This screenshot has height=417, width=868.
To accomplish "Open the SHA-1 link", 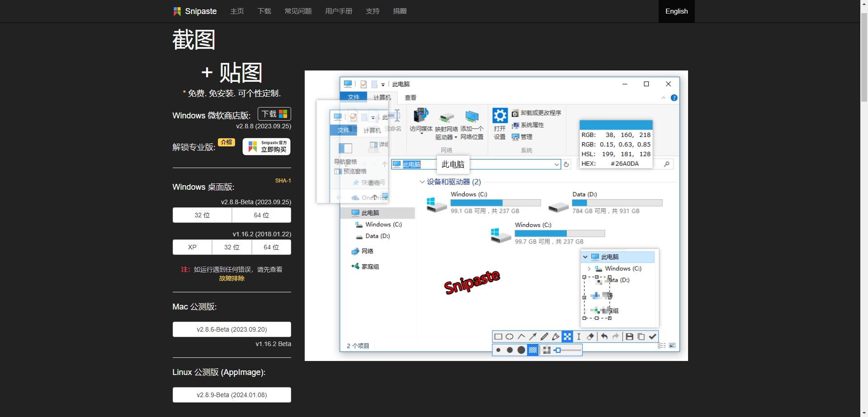I will pos(283,181).
